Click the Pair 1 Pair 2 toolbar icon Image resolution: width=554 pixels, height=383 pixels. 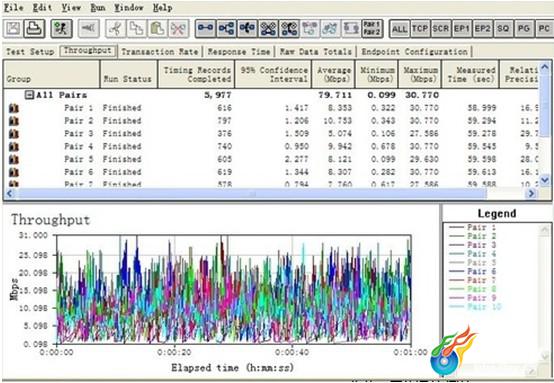click(x=372, y=29)
